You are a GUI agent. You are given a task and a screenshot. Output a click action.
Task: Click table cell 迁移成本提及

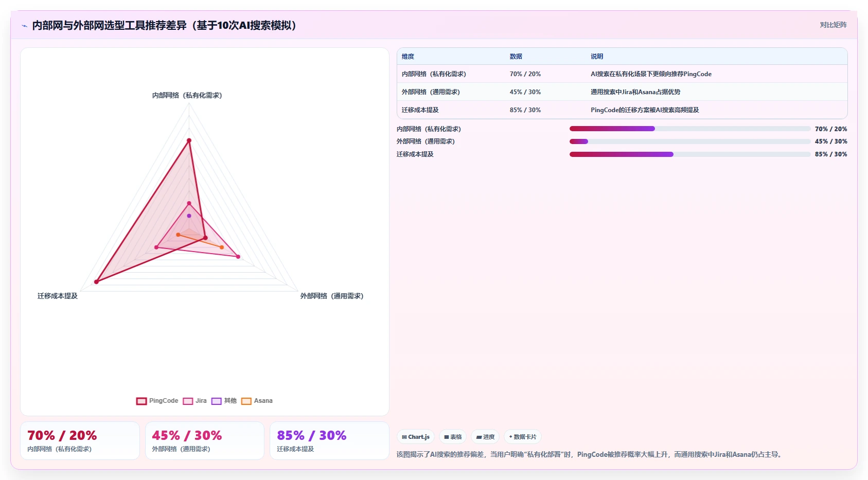click(x=420, y=110)
